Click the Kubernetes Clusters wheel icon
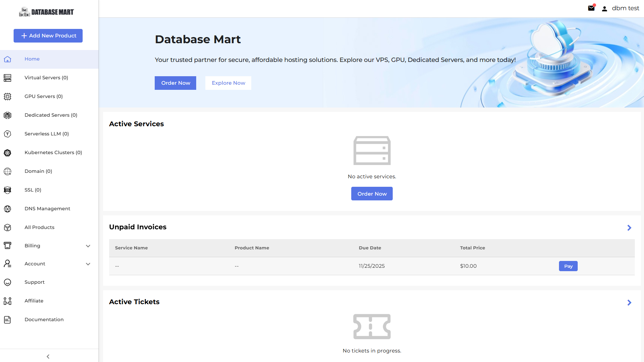This screenshot has width=644, height=362. pyautogui.click(x=7, y=153)
